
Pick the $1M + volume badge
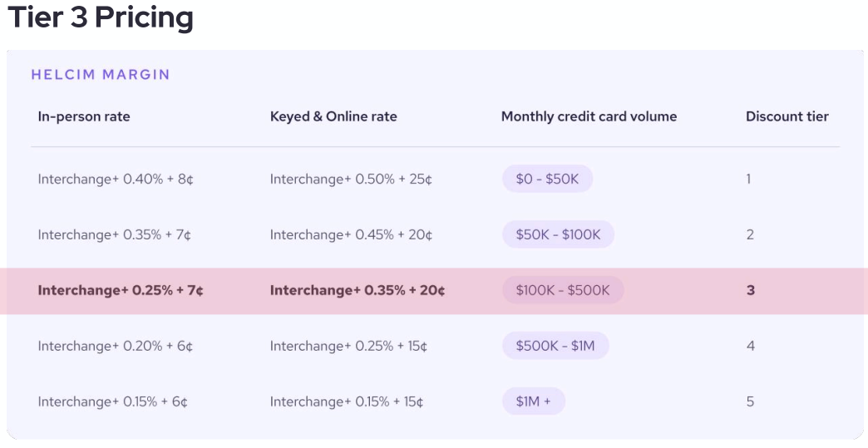coord(534,401)
